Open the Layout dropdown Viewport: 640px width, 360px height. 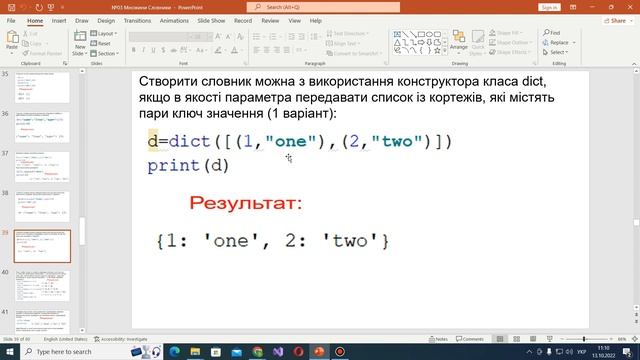(104, 33)
